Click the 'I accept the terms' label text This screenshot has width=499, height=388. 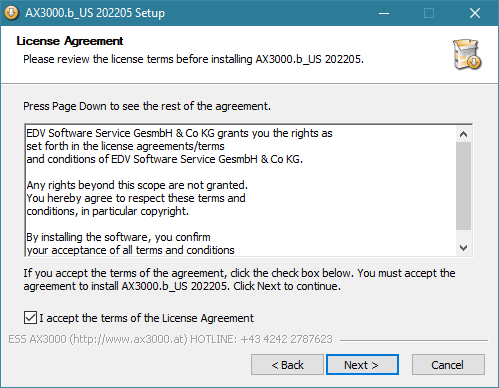click(x=147, y=318)
